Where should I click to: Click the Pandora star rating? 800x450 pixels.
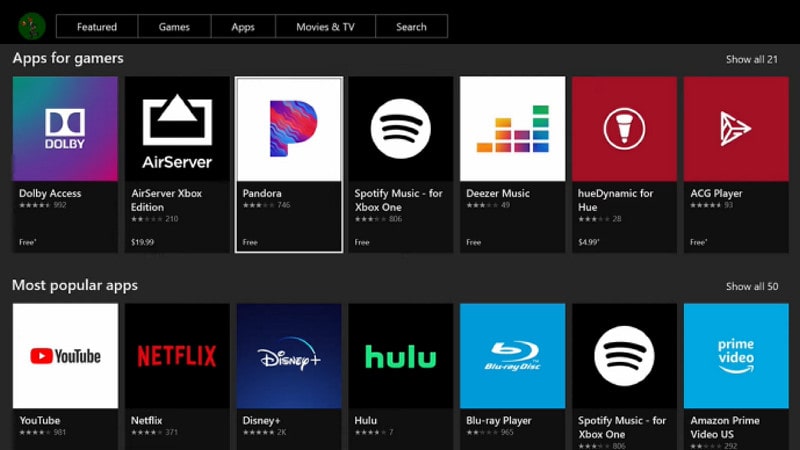click(x=258, y=205)
